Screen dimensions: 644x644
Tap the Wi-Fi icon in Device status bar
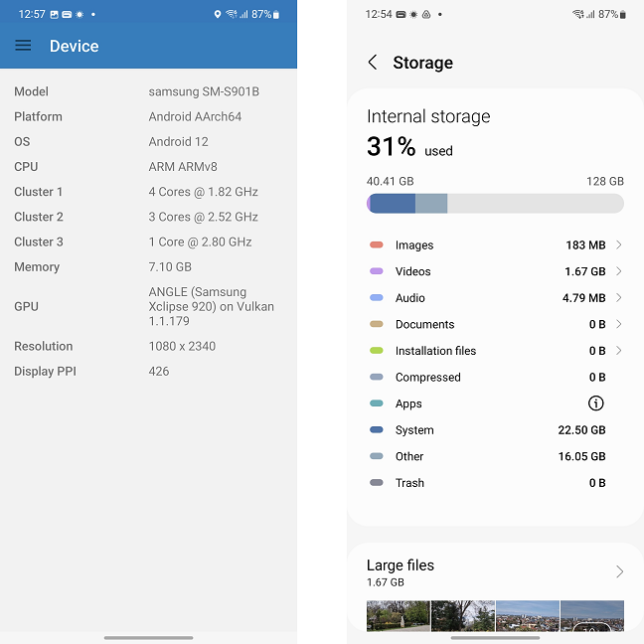[232, 14]
